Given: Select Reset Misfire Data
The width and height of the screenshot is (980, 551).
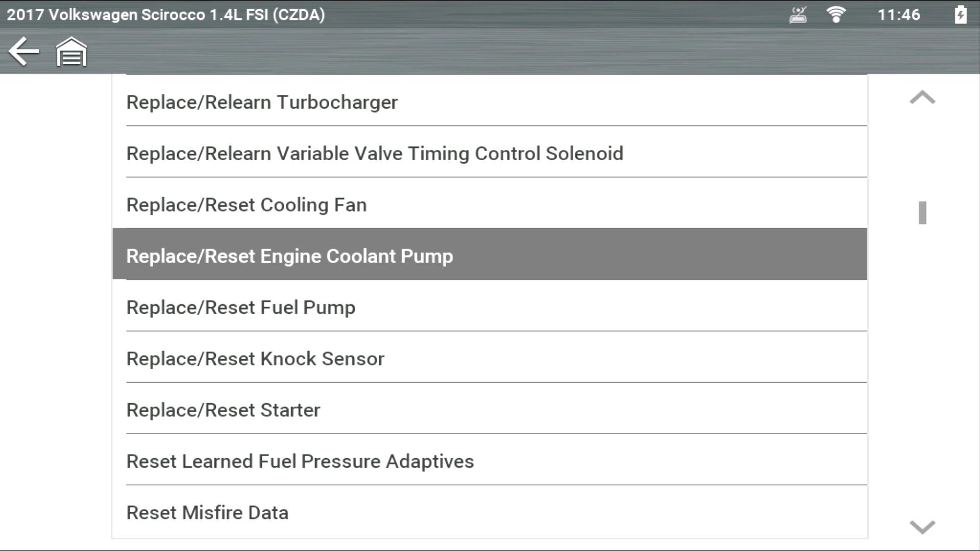Looking at the screenshot, I should tap(207, 513).
